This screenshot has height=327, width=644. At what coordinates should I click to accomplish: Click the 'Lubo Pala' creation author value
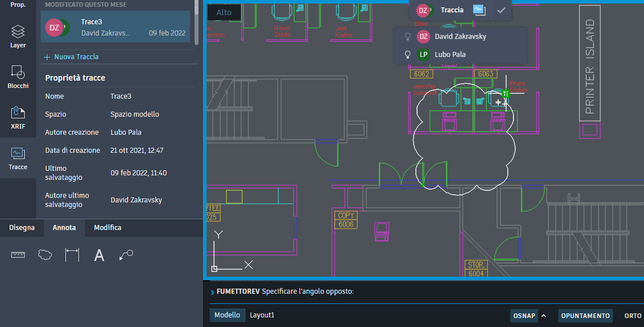[x=126, y=132]
